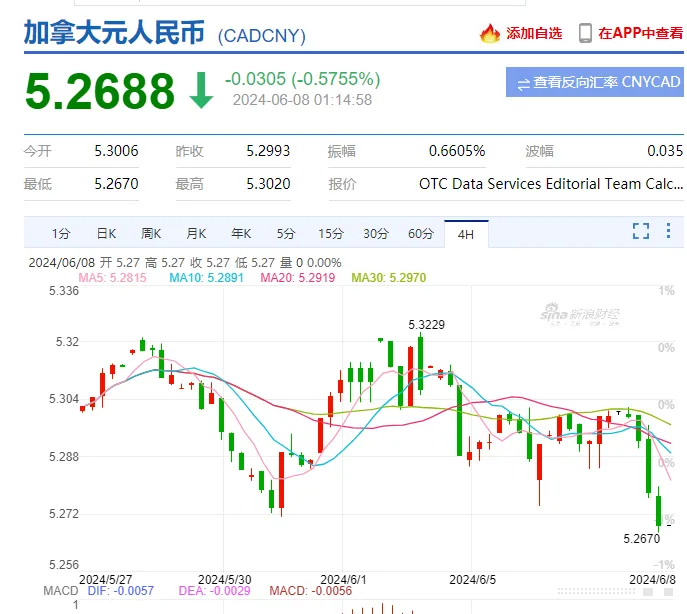Click the 添加自选 link
Screen dimensions: 687x614
(534, 33)
